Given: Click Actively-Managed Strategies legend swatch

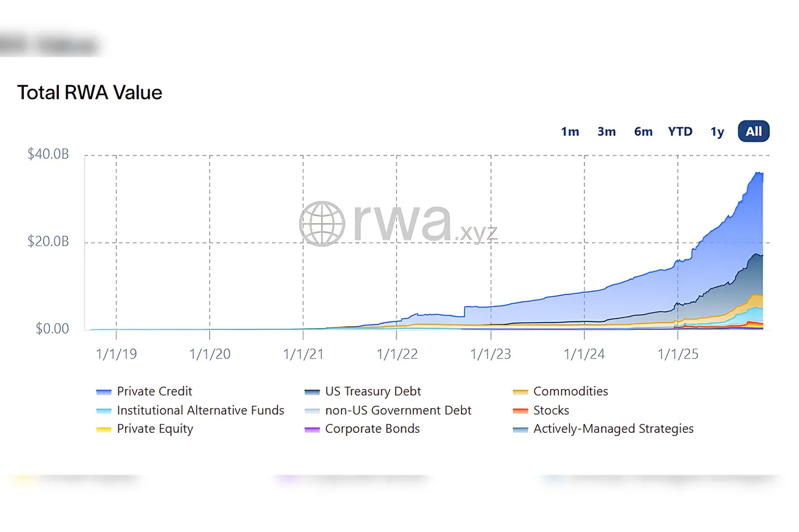Looking at the screenshot, I should [x=520, y=429].
